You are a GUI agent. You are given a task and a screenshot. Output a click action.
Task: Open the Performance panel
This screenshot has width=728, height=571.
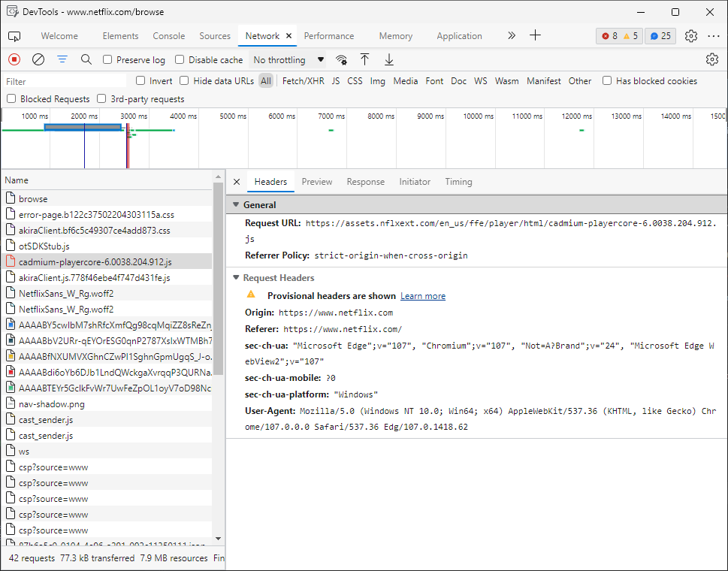point(329,35)
